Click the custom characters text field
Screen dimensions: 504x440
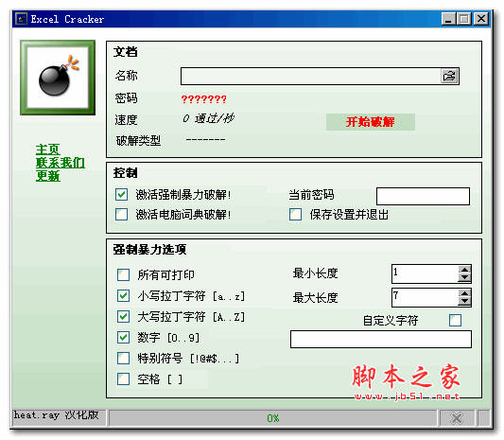[x=381, y=339]
